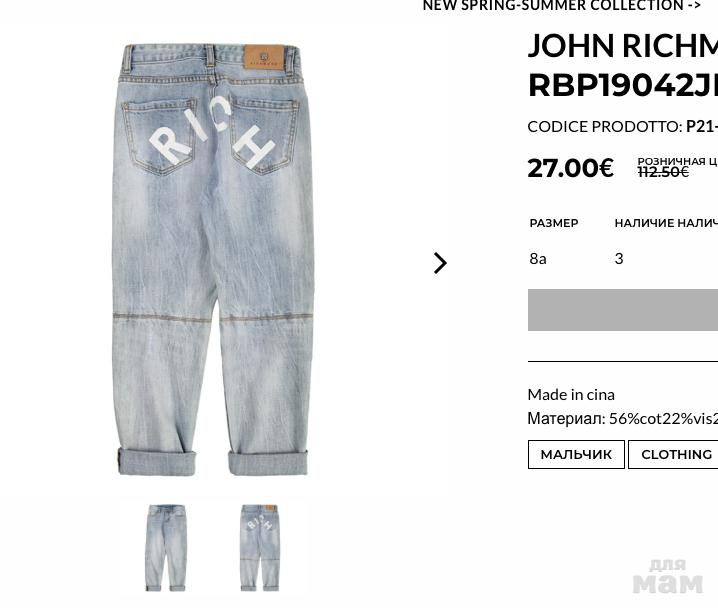Select size 8a in the size table
The height and width of the screenshot is (608, 718).
click(x=538, y=259)
